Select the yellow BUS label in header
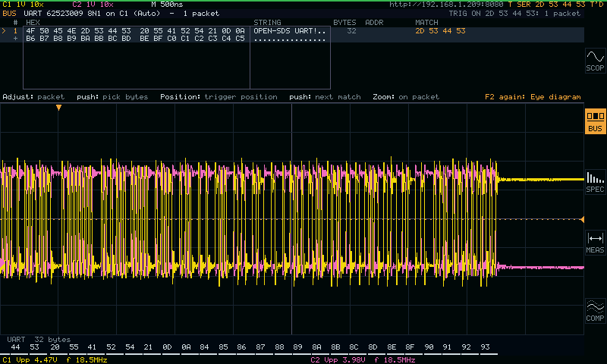Viewport: 607px width, 364px height. point(9,13)
